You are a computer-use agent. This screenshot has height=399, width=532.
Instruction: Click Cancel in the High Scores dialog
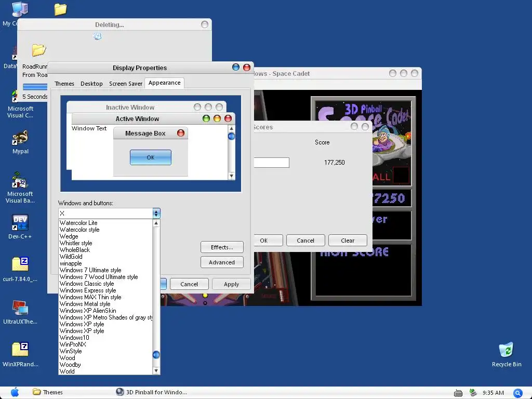coord(305,240)
